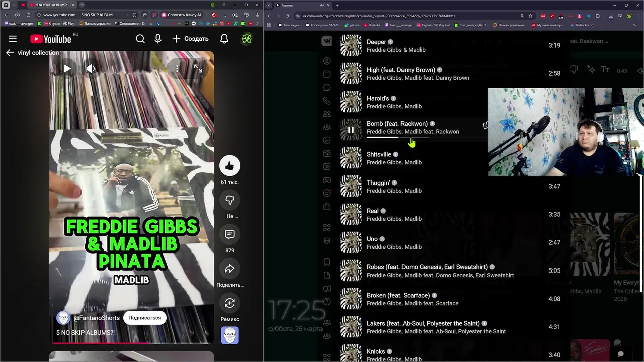644x362 pixels.
Task: Open the short's sound source thumbnail
Action: click(x=230, y=335)
